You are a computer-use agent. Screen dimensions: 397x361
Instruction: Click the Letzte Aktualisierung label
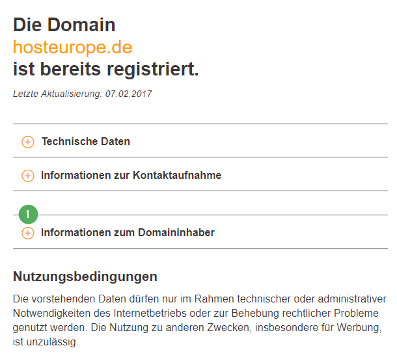[57, 94]
